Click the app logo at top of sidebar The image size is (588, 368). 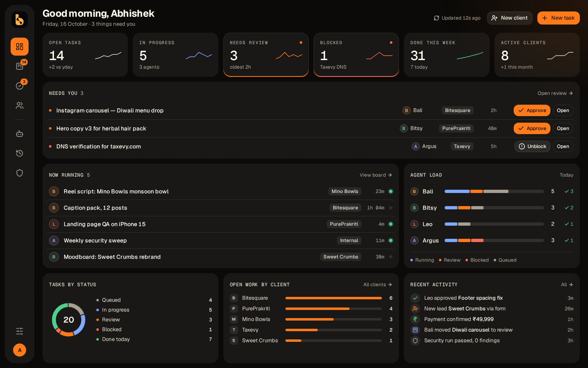(20, 20)
